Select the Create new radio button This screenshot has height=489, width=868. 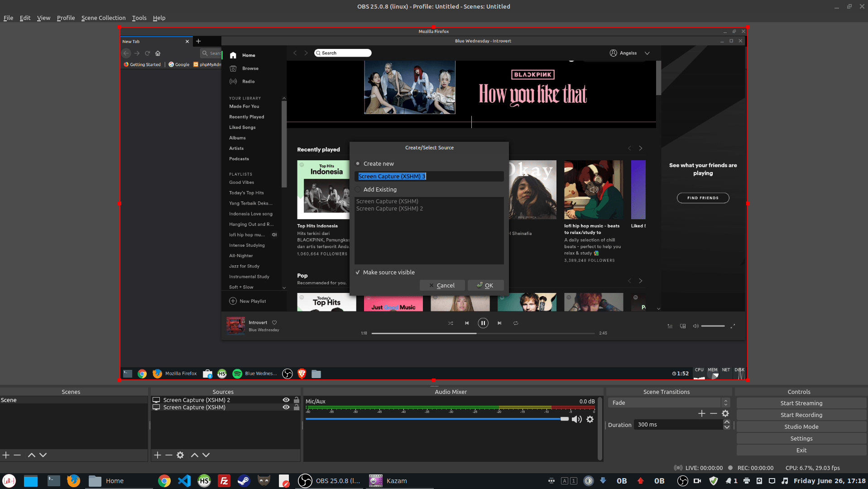[x=358, y=164]
